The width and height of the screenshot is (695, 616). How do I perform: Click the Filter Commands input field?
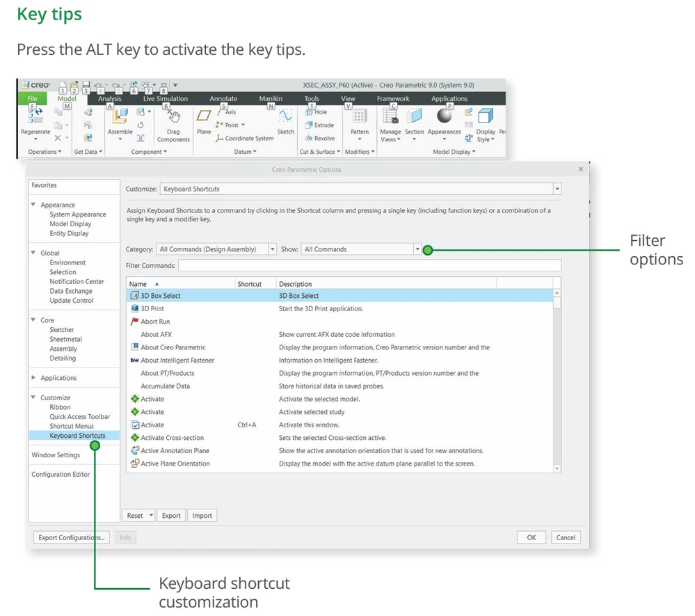pyautogui.click(x=369, y=265)
